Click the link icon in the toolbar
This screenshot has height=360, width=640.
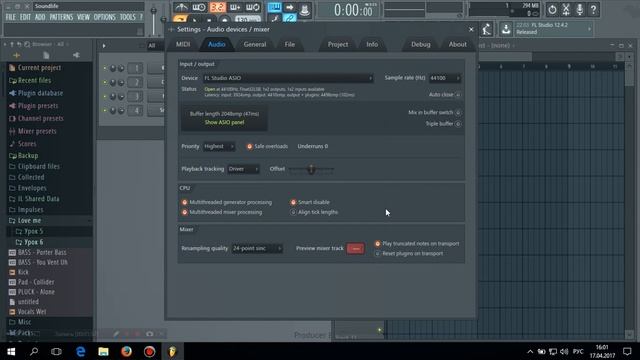coord(290,19)
